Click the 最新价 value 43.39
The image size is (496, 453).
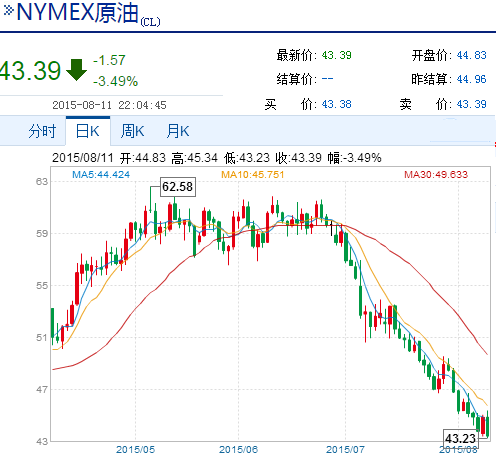pyautogui.click(x=336, y=55)
